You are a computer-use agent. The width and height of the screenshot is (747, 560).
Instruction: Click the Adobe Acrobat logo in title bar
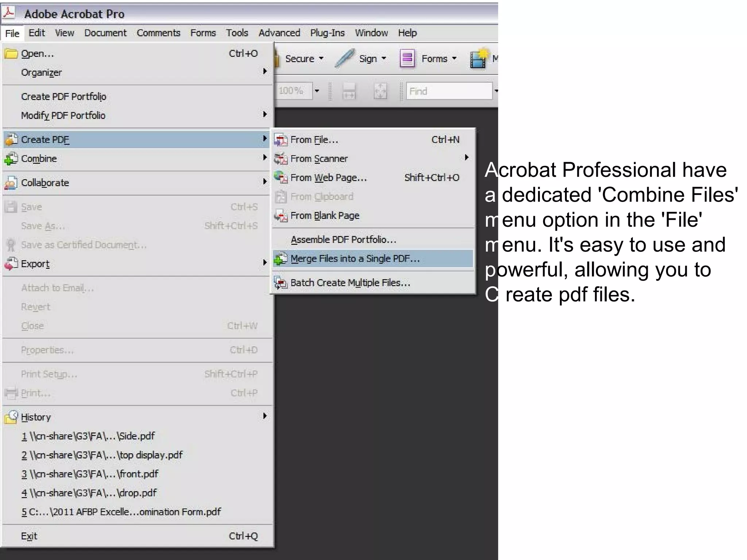(x=9, y=13)
